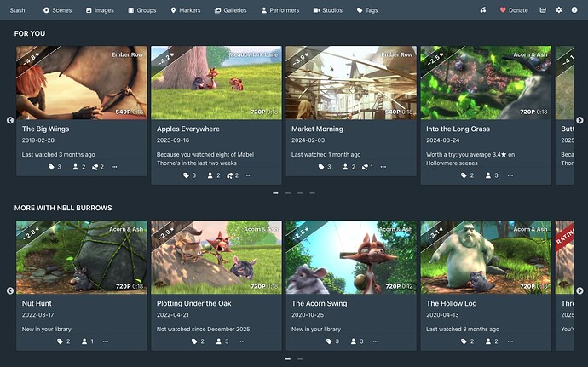Viewport: 588px width, 367px height.
Task: Click the Donate button
Action: (x=514, y=10)
